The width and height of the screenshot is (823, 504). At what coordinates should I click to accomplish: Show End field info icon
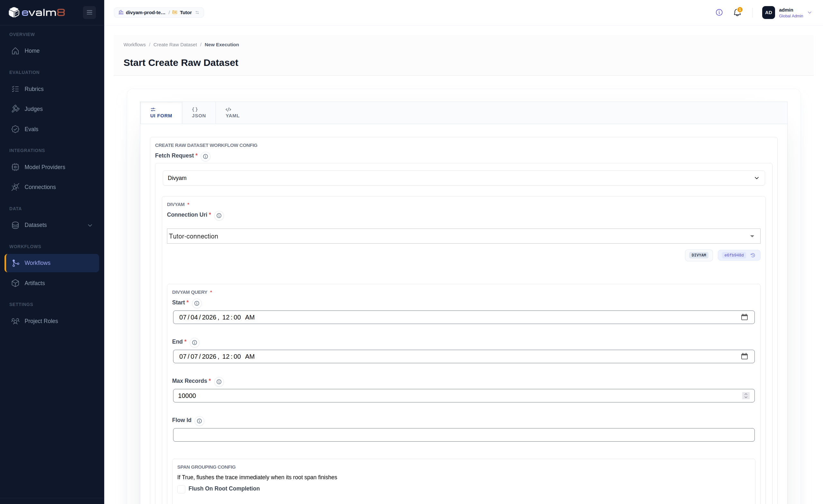click(x=194, y=342)
